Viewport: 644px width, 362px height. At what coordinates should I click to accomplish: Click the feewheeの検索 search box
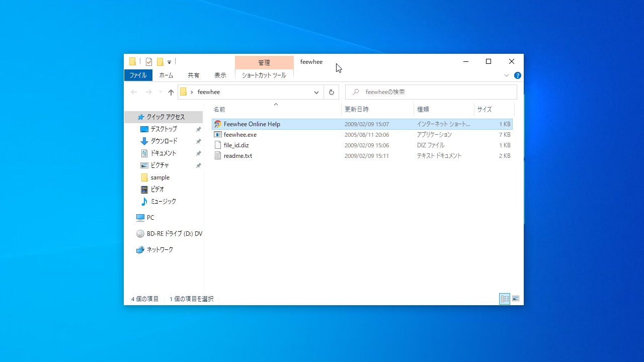431,92
